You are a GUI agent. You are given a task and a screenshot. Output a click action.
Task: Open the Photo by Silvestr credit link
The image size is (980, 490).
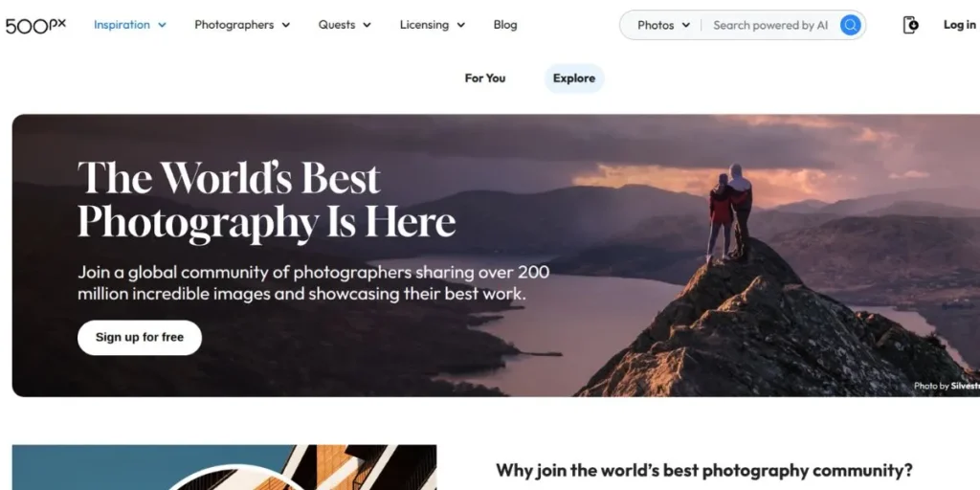(947, 386)
